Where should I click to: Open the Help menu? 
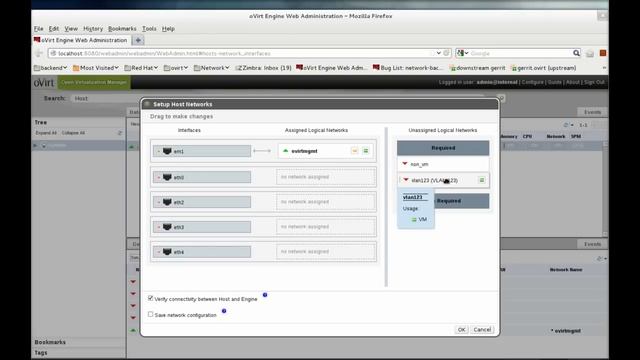(168, 29)
